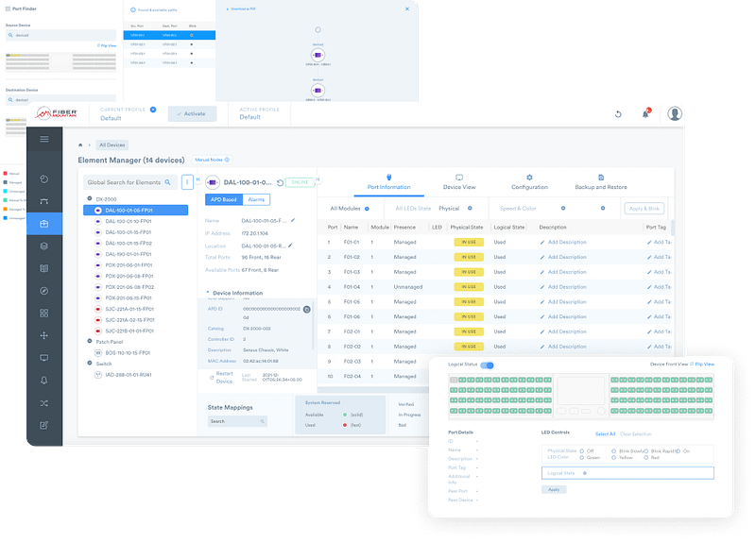The image size is (756, 543).
Task: Select the APD Based tab
Action: coord(224,199)
